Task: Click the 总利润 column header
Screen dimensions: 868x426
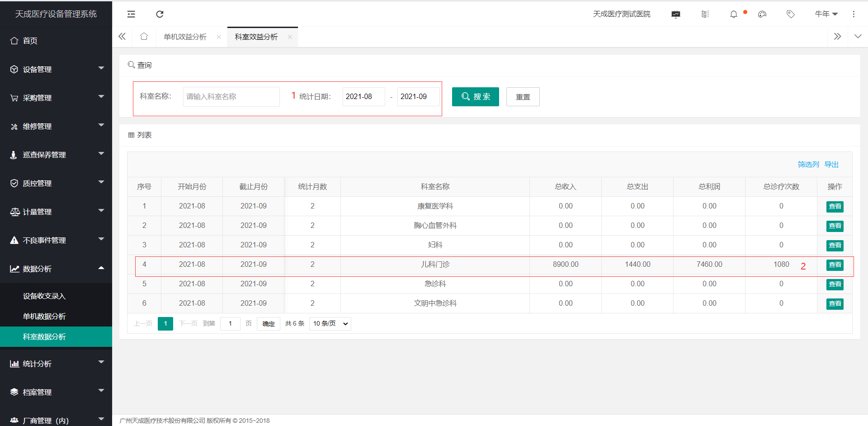Action: [x=709, y=187]
